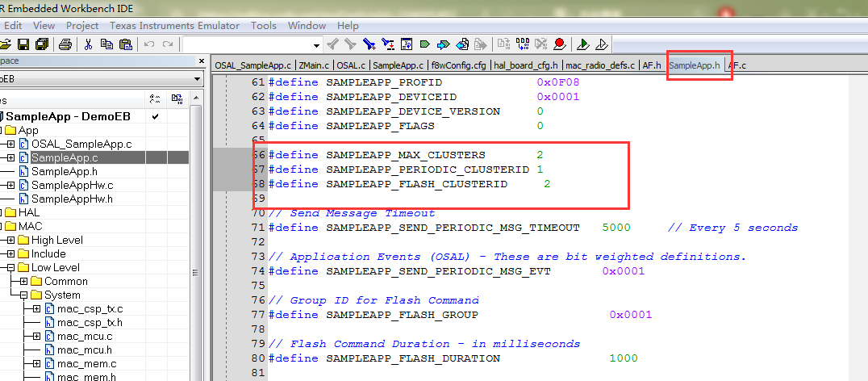Click the Compile icon
868x381 pixels.
point(503,44)
